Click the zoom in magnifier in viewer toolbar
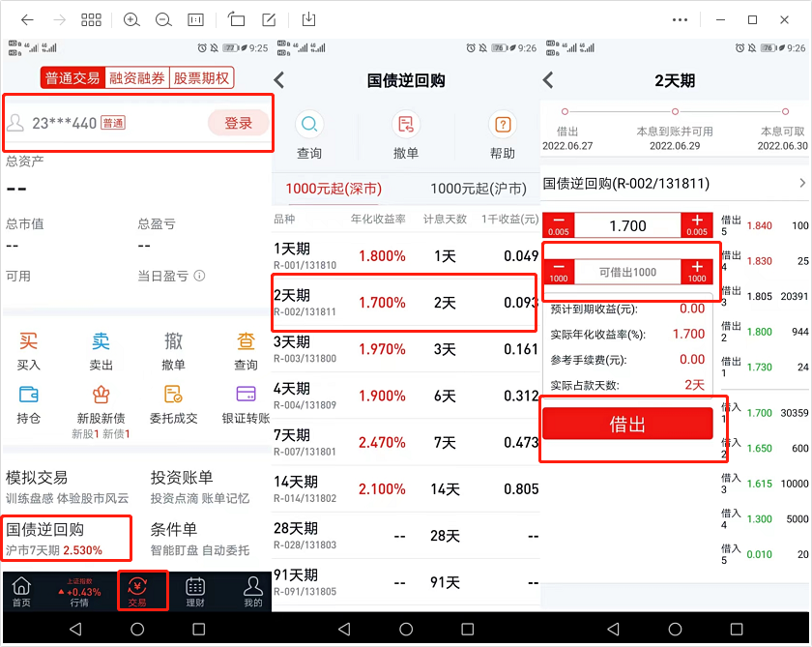The width and height of the screenshot is (812, 647). pos(131,19)
